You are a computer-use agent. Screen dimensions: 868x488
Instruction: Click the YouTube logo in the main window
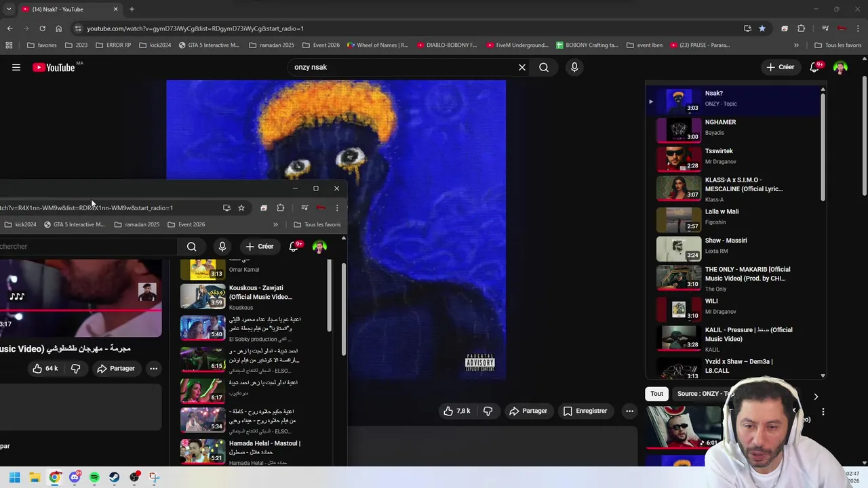54,67
